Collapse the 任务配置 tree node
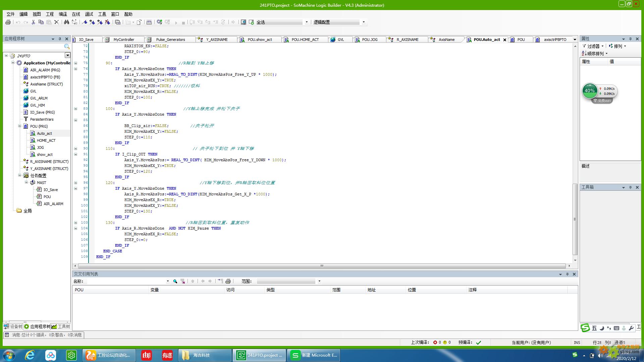Image resolution: width=644 pixels, height=362 pixels. click(x=19, y=175)
